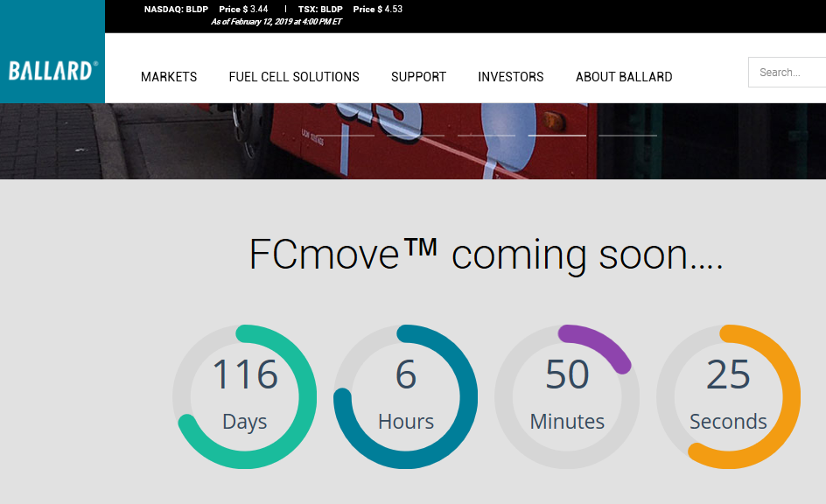Screen dimensions: 826x504
Task: Open the Investors menu
Action: 510,77
